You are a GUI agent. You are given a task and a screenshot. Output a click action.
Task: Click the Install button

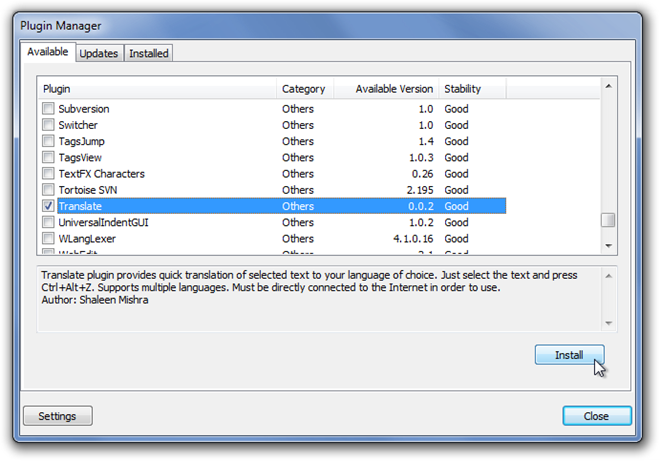(x=569, y=355)
